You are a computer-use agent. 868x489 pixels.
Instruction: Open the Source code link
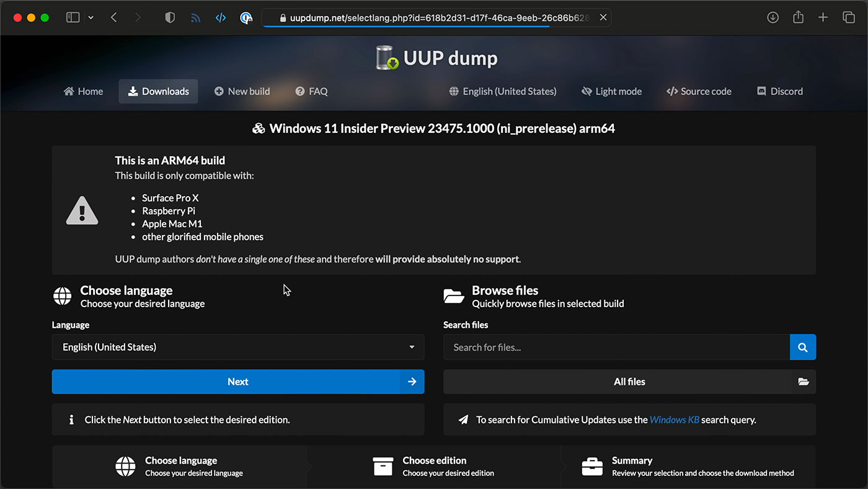pos(699,91)
